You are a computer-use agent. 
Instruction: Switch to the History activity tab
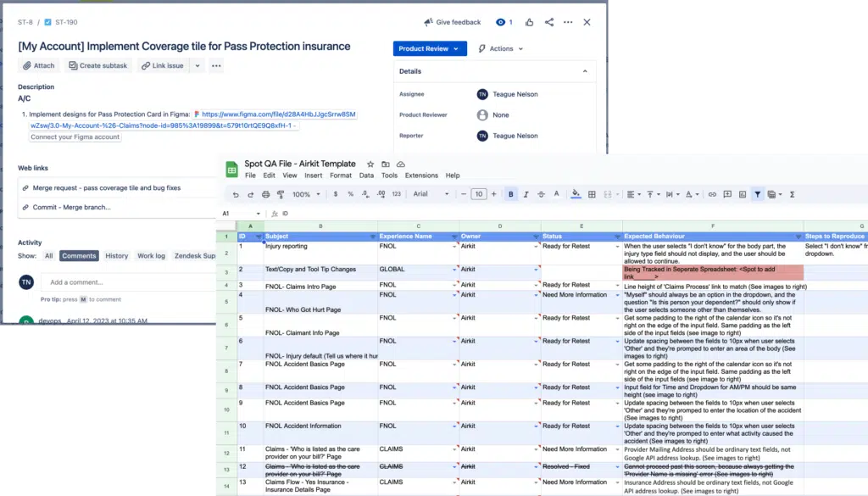117,256
